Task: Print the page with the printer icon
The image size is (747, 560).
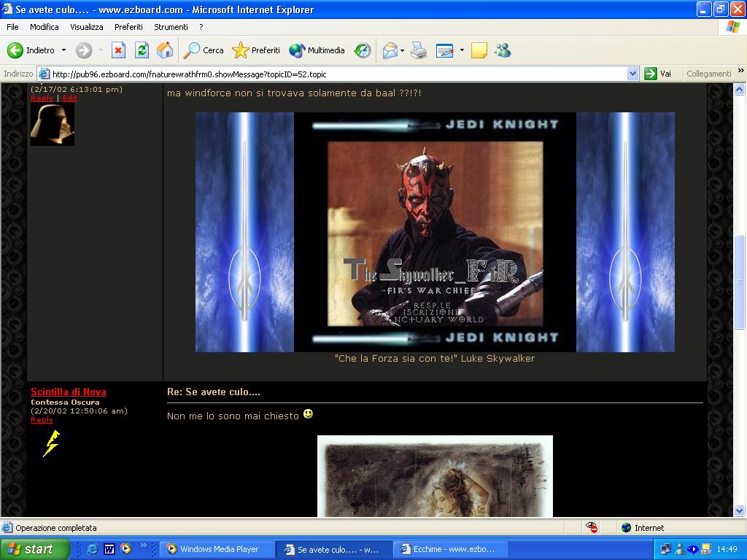Action: [x=419, y=50]
